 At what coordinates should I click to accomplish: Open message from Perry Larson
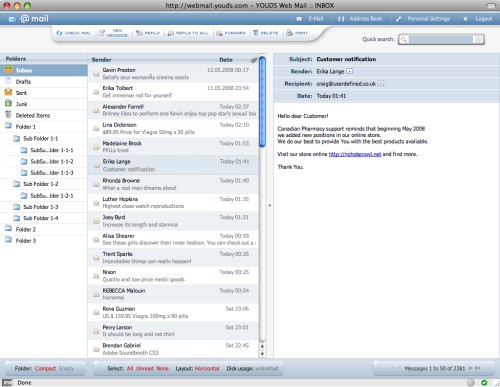click(173, 331)
